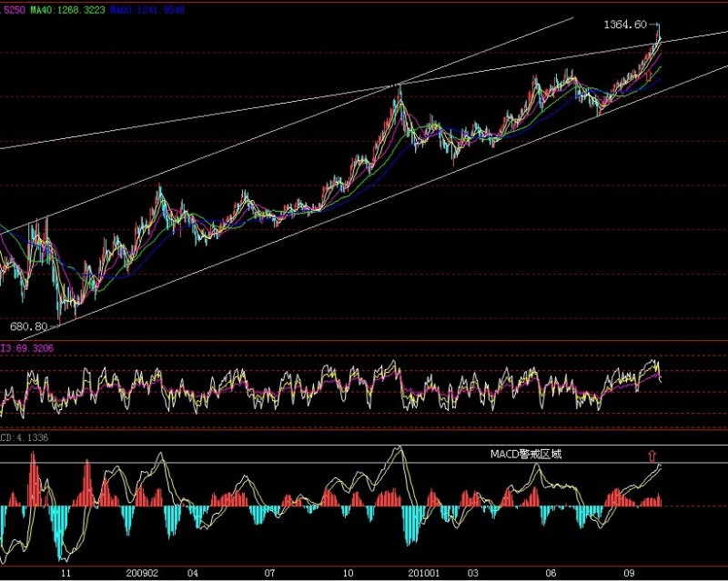Click the 03 month marker on time axis
The height and width of the screenshot is (581, 728).
coord(472,574)
